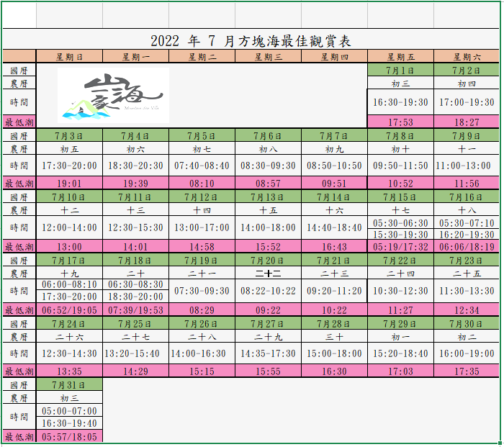Click the 星期三 weekday header cell
Screen dimensions: 504x447
coord(268,57)
